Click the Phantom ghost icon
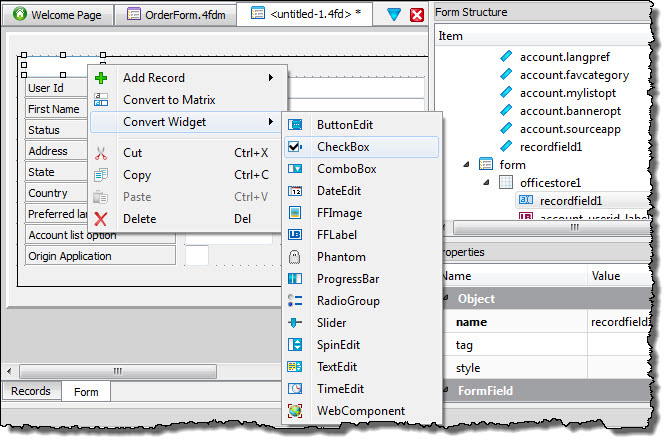 (x=295, y=257)
